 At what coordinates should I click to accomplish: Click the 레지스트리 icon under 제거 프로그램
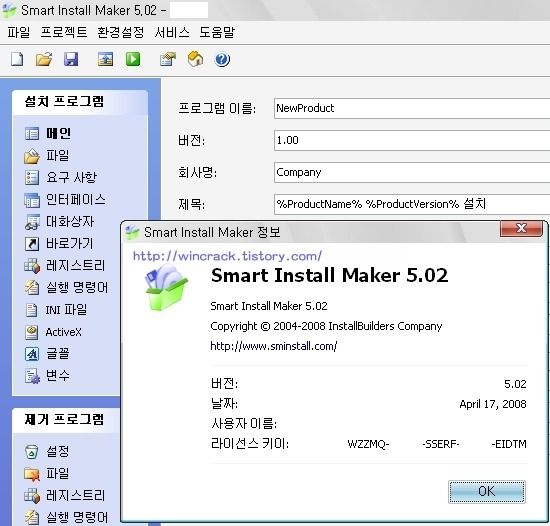coord(32,496)
